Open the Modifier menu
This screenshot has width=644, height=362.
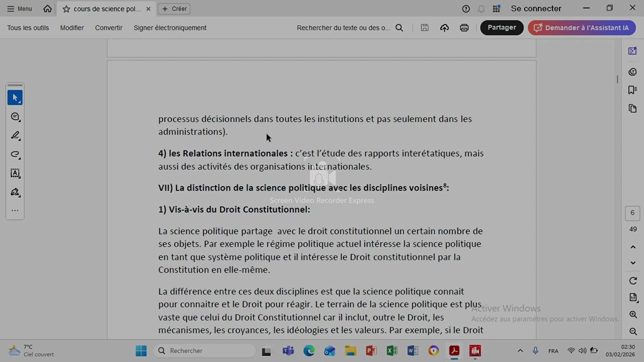coord(72,28)
